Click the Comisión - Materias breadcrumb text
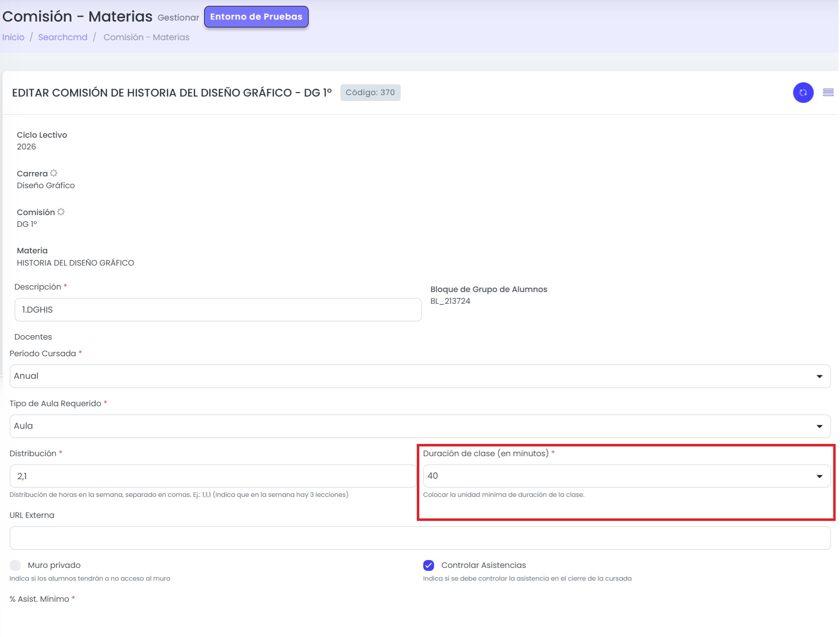This screenshot has width=840, height=637. [x=146, y=37]
